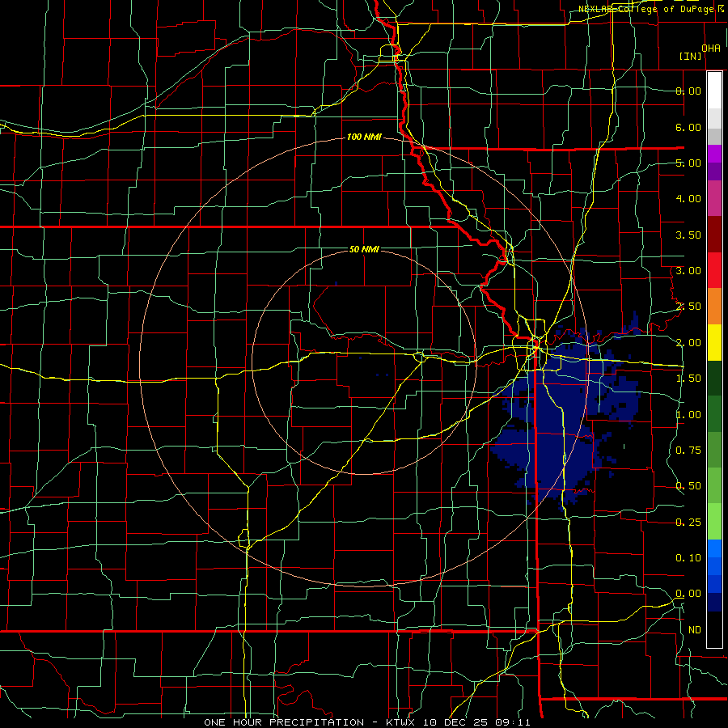Screen dimensions: 728x728
Task: Click the 6.00 legend value
Action: click(x=688, y=127)
